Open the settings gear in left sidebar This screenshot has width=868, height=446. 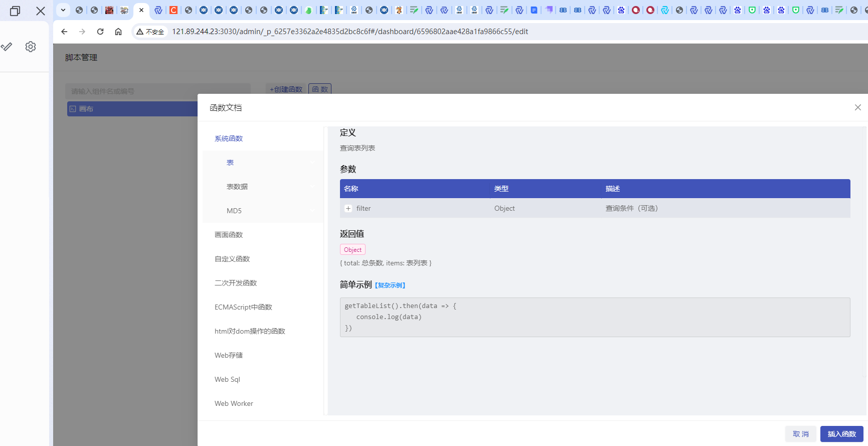click(x=31, y=47)
